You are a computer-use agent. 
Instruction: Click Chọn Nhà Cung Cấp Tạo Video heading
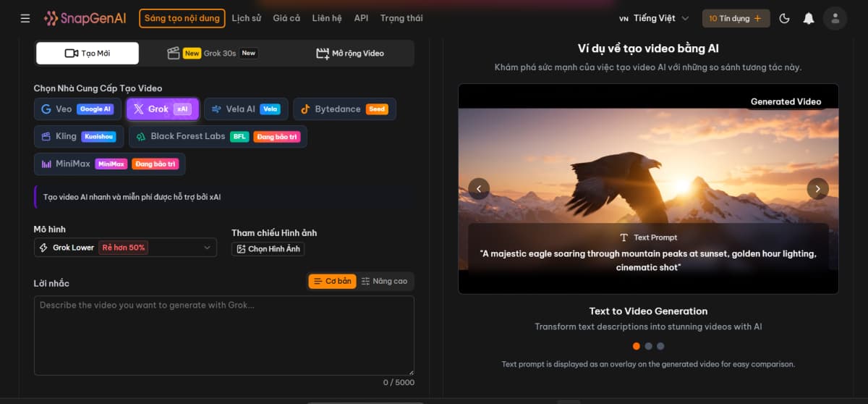coord(98,88)
